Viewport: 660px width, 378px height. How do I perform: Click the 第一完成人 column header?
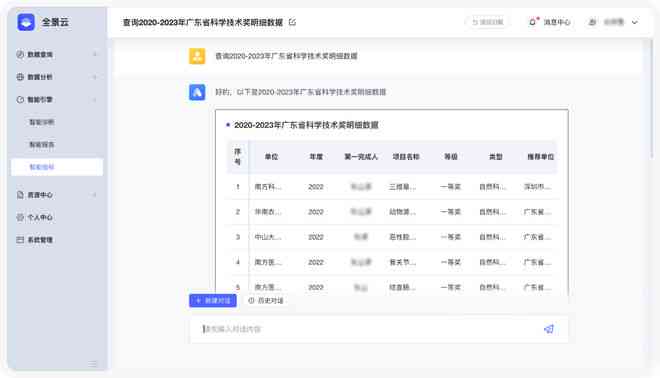tap(361, 157)
